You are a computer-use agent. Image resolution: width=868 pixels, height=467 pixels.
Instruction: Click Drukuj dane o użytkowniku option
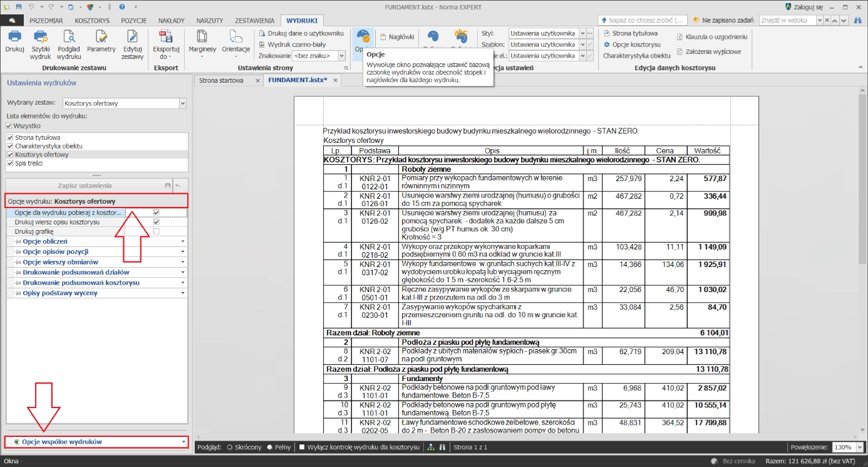tap(301, 33)
